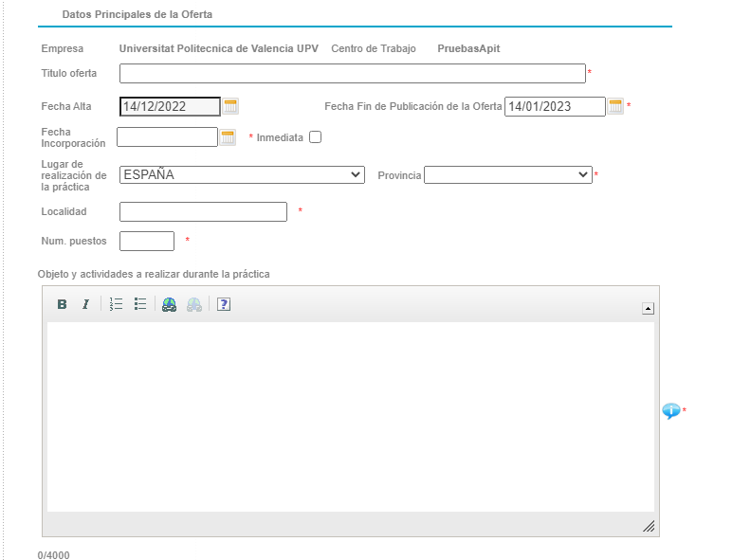Open calendar for Fecha Incorporación

pyautogui.click(x=228, y=137)
